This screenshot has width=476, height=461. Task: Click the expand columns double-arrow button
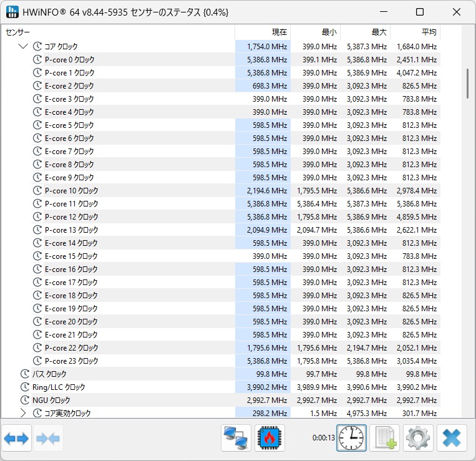tap(16, 438)
